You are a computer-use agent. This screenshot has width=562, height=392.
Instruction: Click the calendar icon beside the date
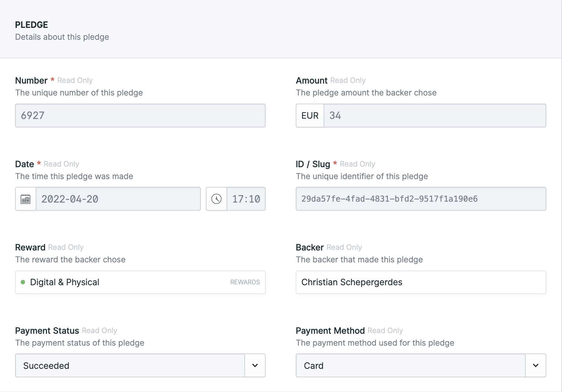tap(26, 199)
